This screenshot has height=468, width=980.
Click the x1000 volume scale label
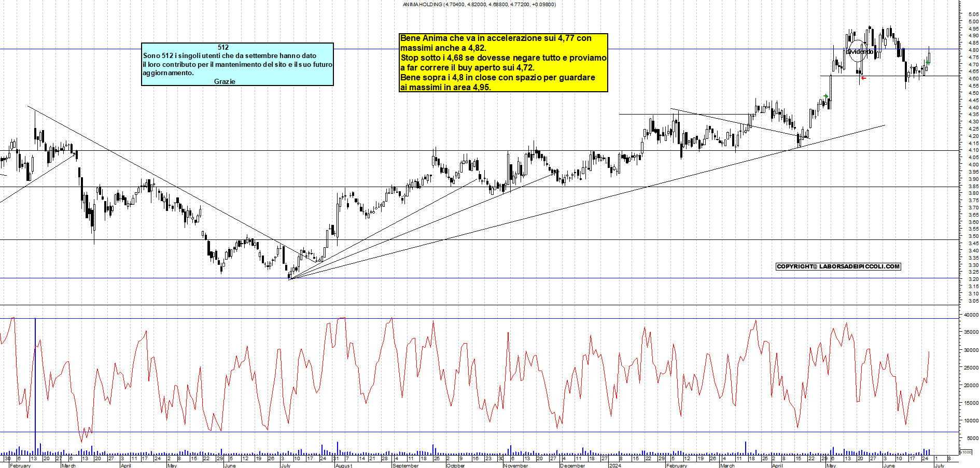click(x=965, y=452)
